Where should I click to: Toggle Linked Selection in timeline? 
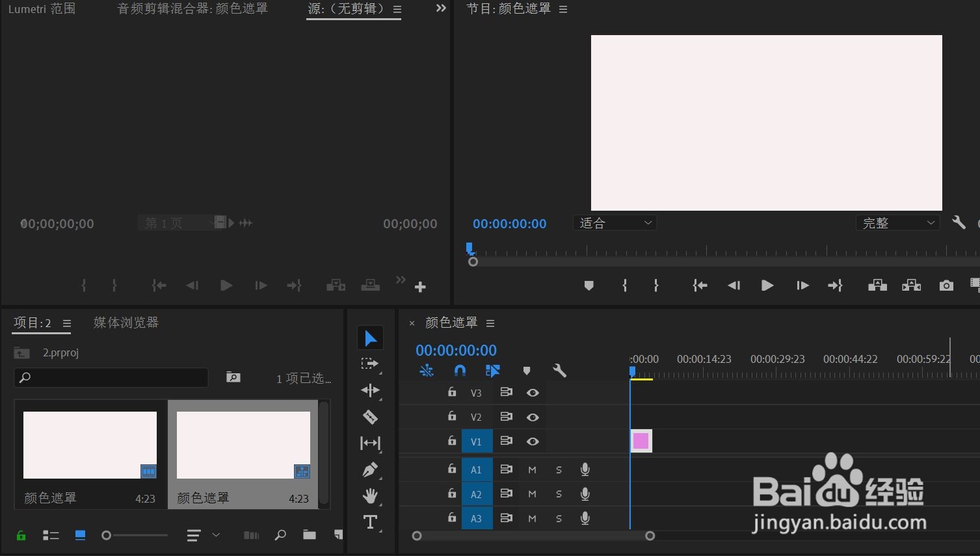492,371
